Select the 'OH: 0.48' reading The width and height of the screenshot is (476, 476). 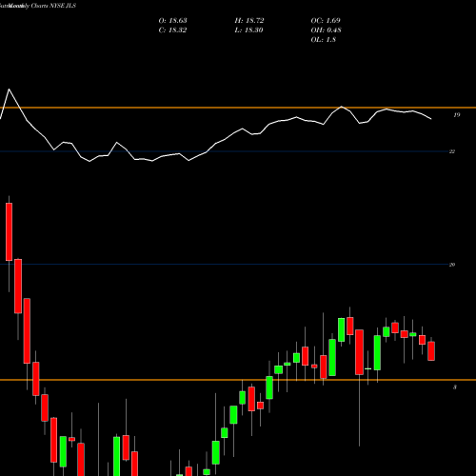(x=326, y=30)
